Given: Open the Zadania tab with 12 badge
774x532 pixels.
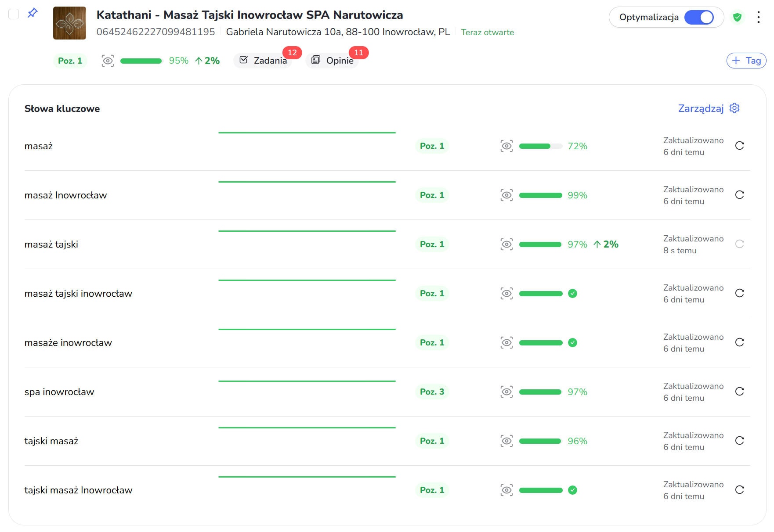Looking at the screenshot, I should click(x=264, y=61).
